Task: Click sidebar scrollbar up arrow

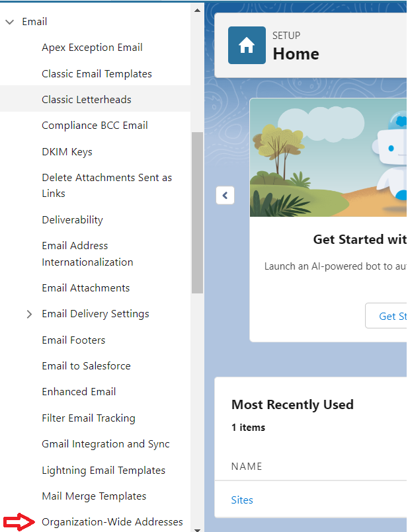Action: [x=197, y=11]
